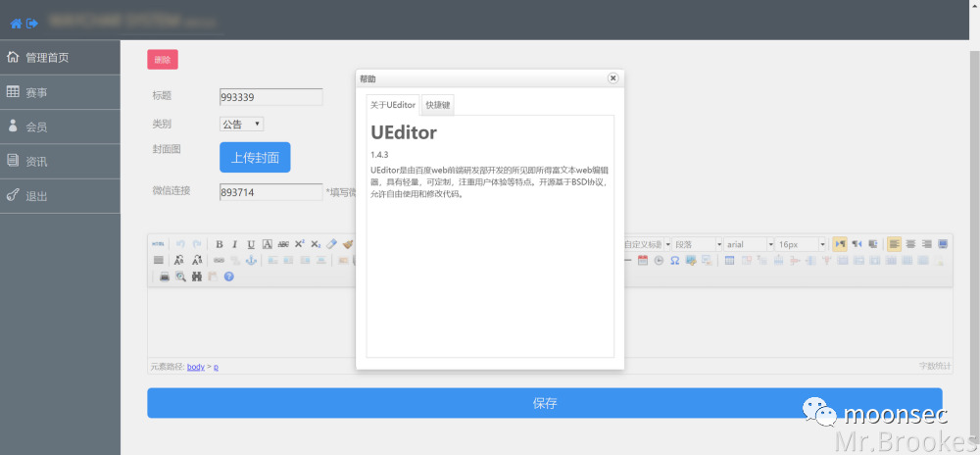Toggle right-to-left text direction

[x=857, y=244]
